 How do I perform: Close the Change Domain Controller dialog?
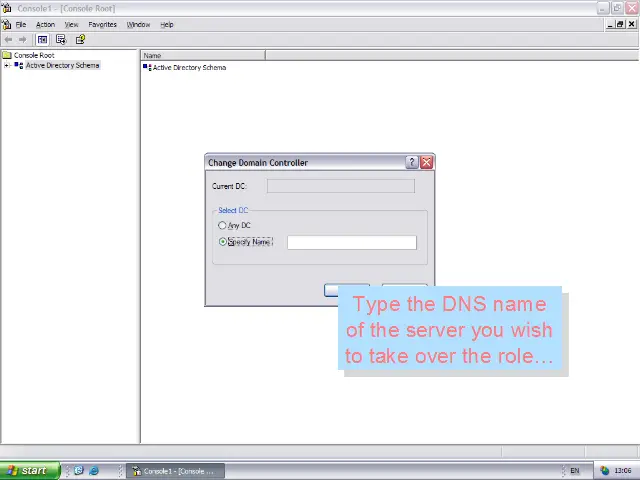tap(427, 162)
